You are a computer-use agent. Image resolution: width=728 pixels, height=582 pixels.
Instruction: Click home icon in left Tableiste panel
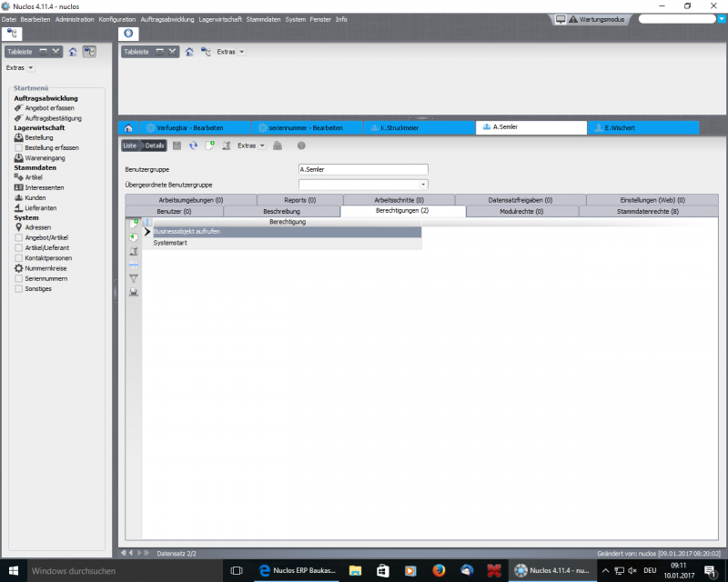pos(73,52)
